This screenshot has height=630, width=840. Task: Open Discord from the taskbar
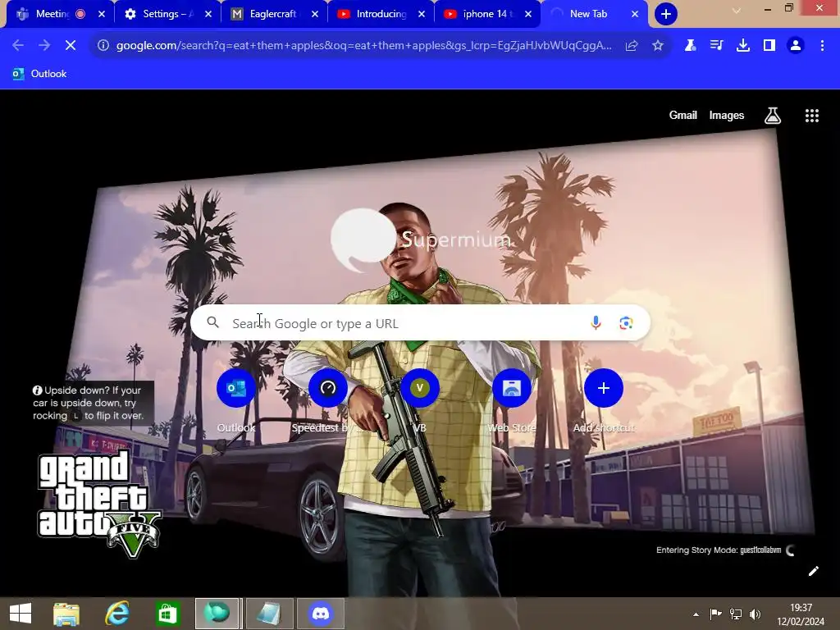click(x=321, y=614)
